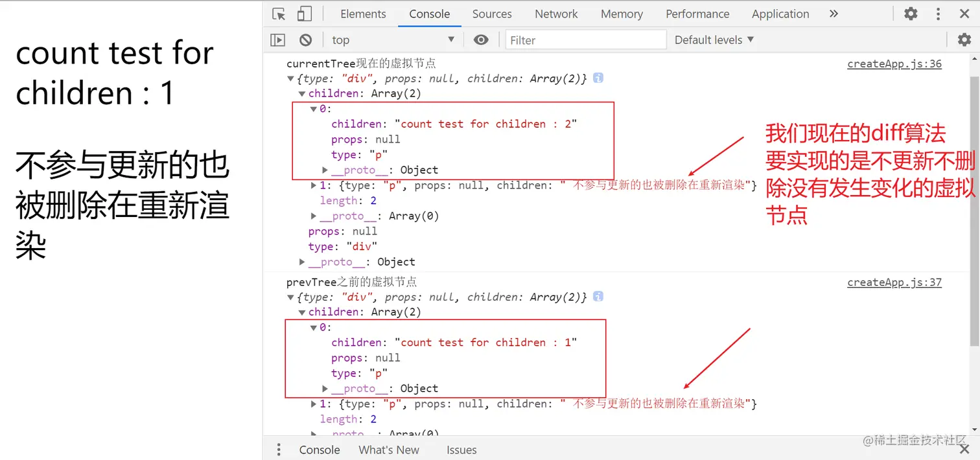Open the Default levels dropdown
Viewport: 980px width, 460px height.
pyautogui.click(x=714, y=40)
